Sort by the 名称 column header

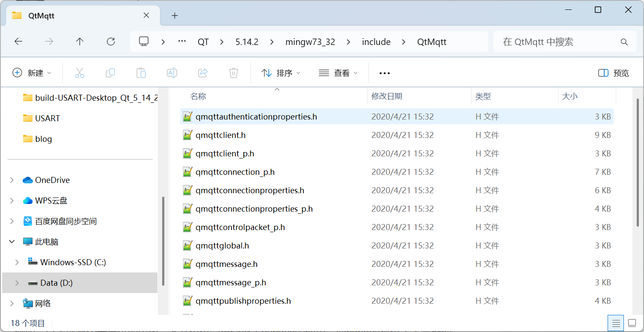274,96
